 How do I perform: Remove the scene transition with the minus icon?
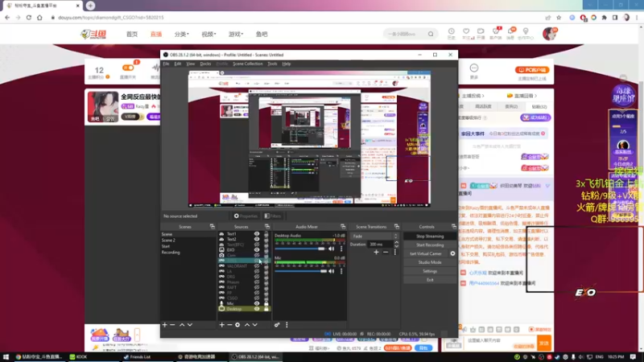(386, 252)
